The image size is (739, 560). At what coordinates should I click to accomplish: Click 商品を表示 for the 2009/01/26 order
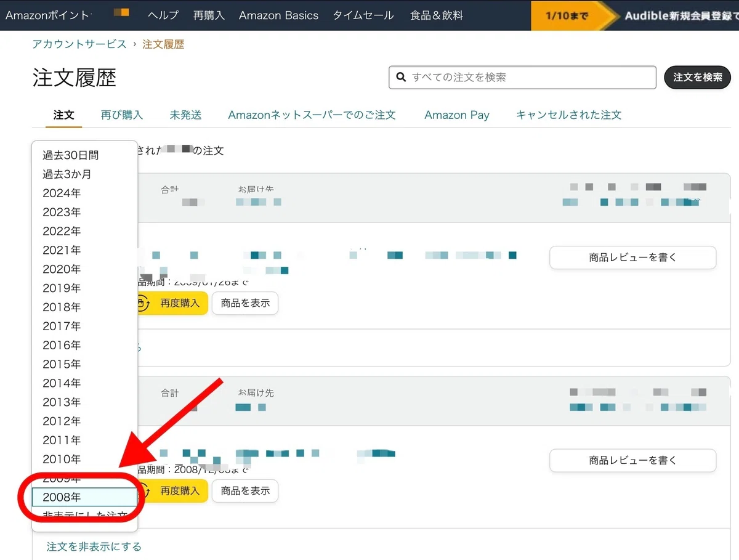[245, 303]
